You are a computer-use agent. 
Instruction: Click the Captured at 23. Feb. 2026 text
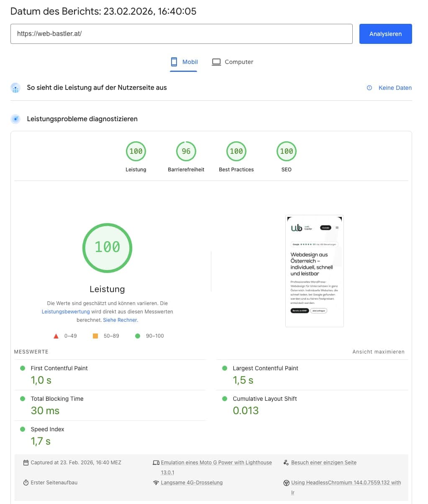click(76, 463)
